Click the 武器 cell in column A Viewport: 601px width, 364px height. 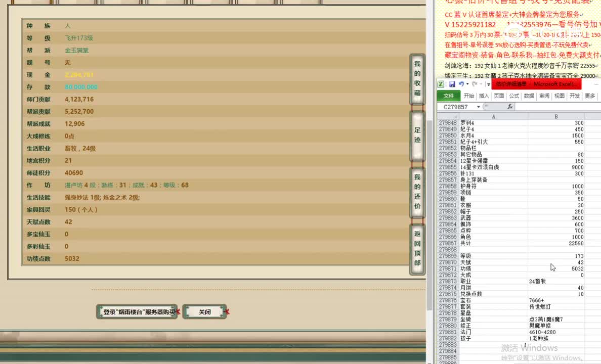point(493,217)
